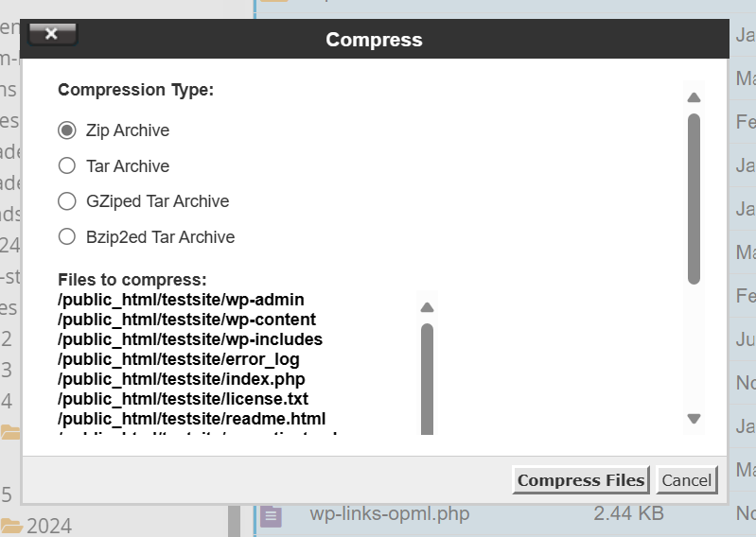The height and width of the screenshot is (537, 756).
Task: Open the 2024 folder in the tree
Action: (x=48, y=526)
